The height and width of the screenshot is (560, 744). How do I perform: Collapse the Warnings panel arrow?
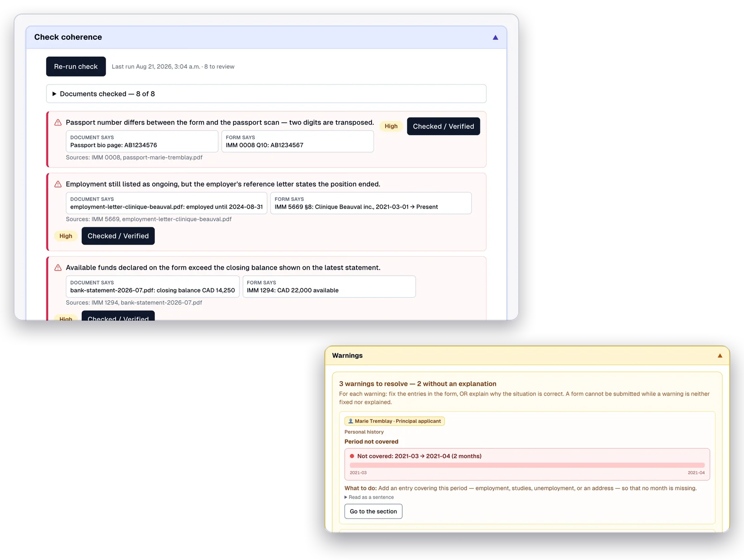point(720,356)
